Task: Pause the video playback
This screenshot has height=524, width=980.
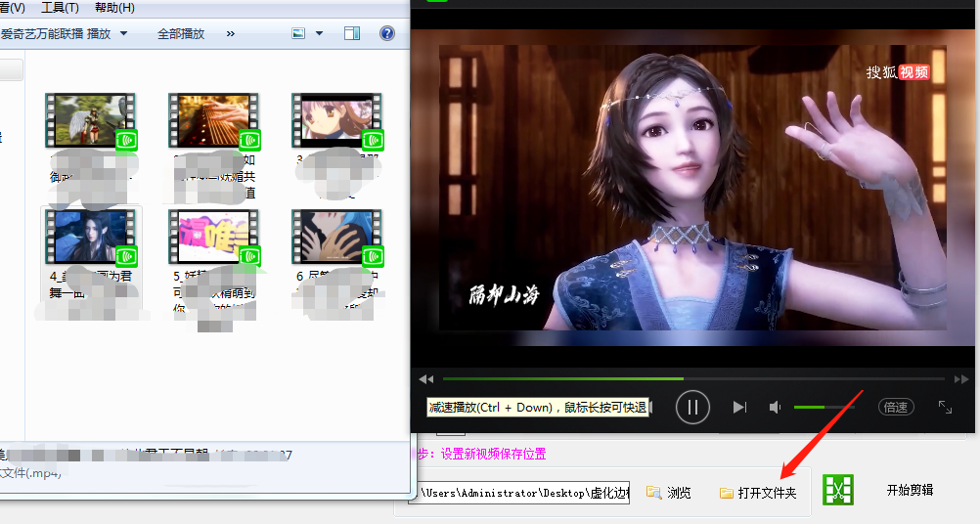Action: (692, 408)
